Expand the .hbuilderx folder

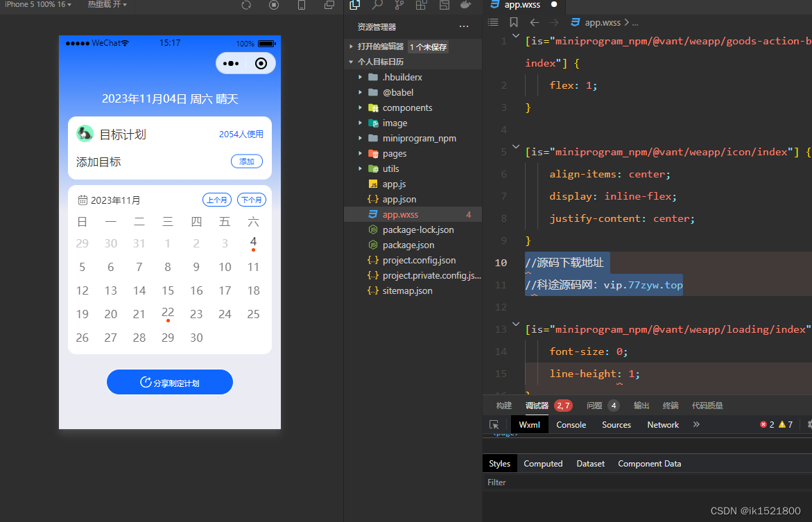[x=361, y=77]
